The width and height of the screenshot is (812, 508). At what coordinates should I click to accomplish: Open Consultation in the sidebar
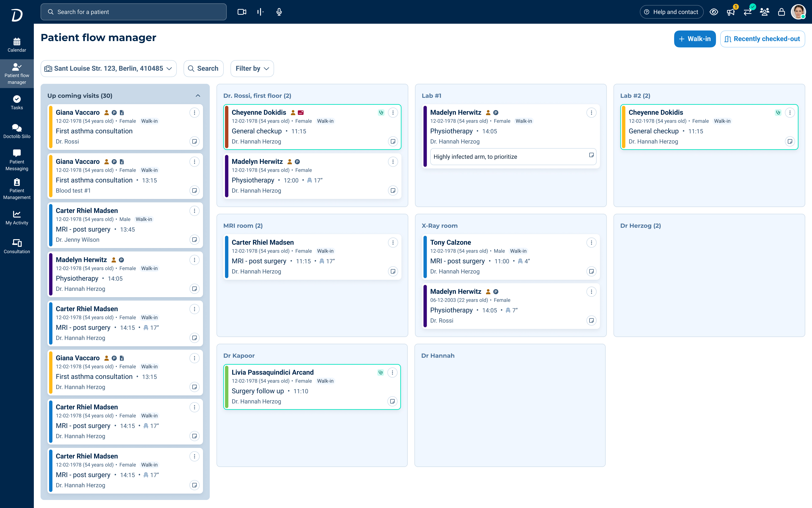(x=17, y=247)
